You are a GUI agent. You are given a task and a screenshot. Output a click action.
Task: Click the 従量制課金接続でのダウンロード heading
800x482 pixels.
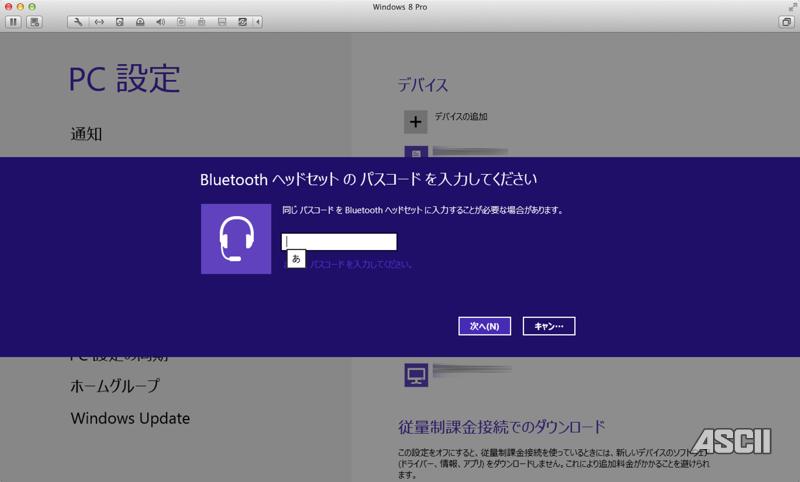[x=502, y=427]
